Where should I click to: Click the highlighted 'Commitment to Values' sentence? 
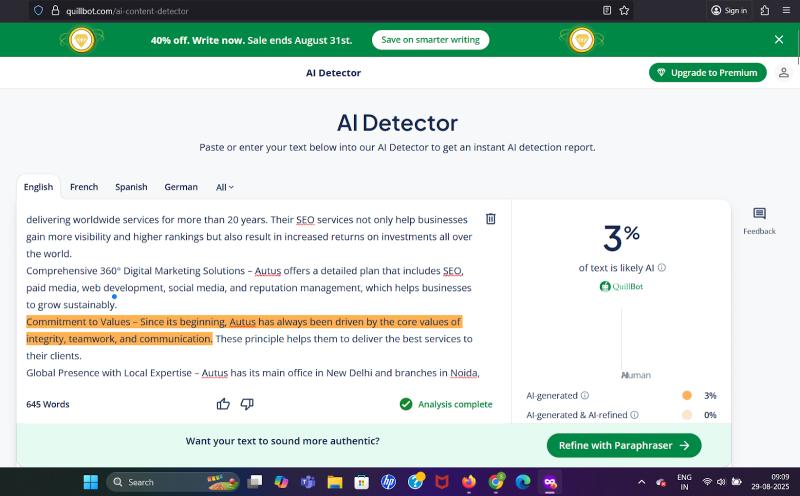click(244, 330)
